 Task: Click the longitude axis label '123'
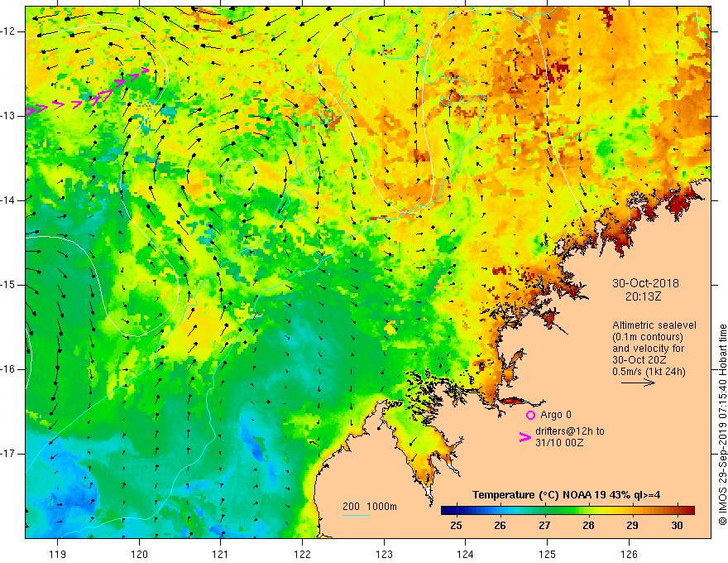point(384,554)
